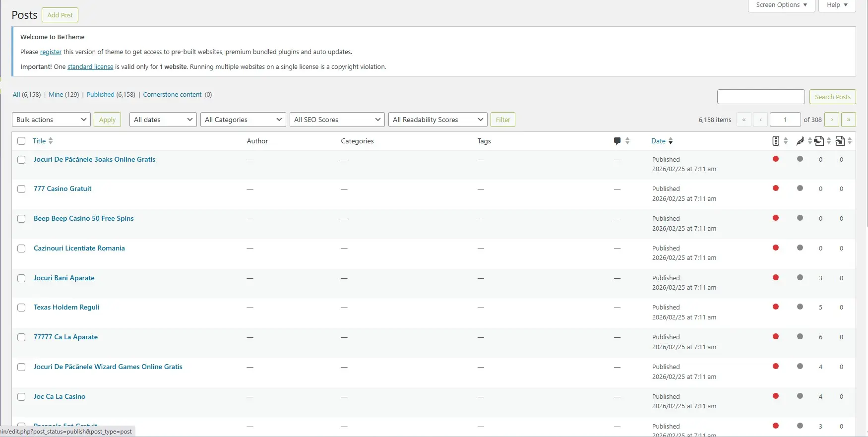868x437 pixels.
Task: Sort by received internal links icon
Action: coord(840,141)
